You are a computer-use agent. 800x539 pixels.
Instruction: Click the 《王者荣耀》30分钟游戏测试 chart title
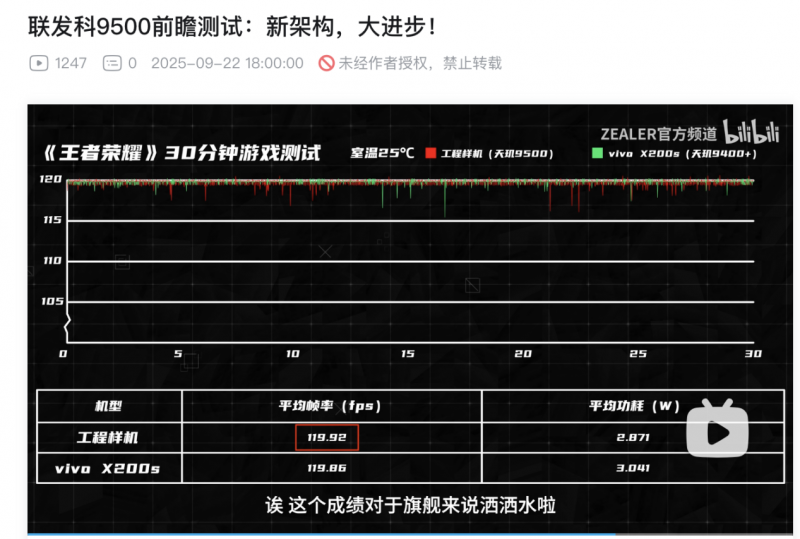pos(182,154)
